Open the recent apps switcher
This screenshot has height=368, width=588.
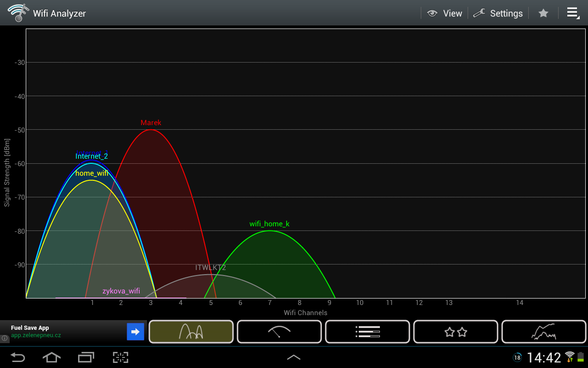pos(85,357)
